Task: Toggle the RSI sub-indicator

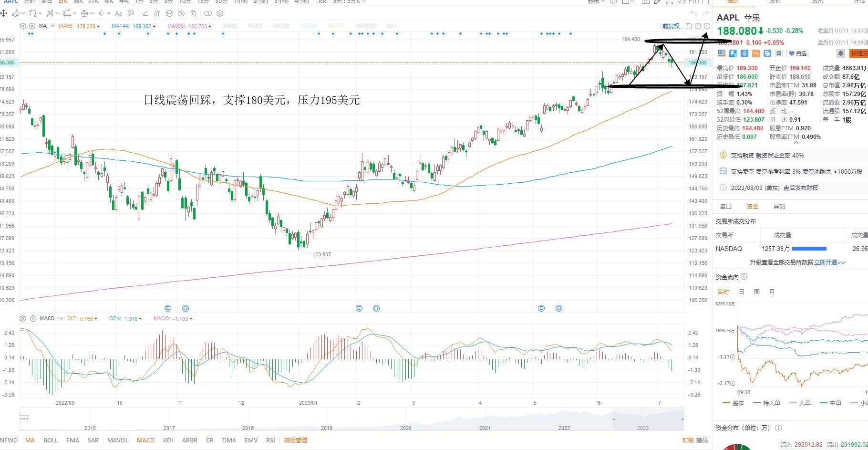Action: (x=270, y=440)
